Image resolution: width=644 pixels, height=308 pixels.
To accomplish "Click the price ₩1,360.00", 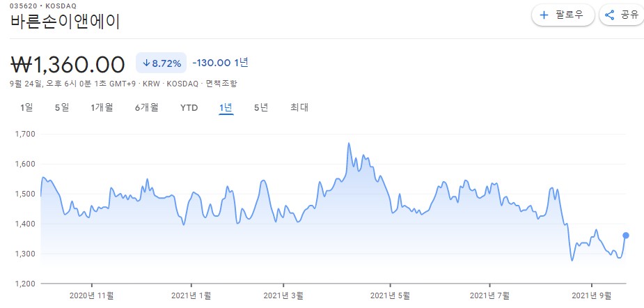I will point(68,63).
